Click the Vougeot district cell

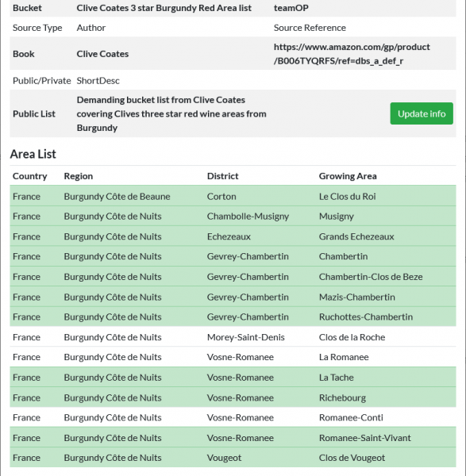tap(224, 458)
